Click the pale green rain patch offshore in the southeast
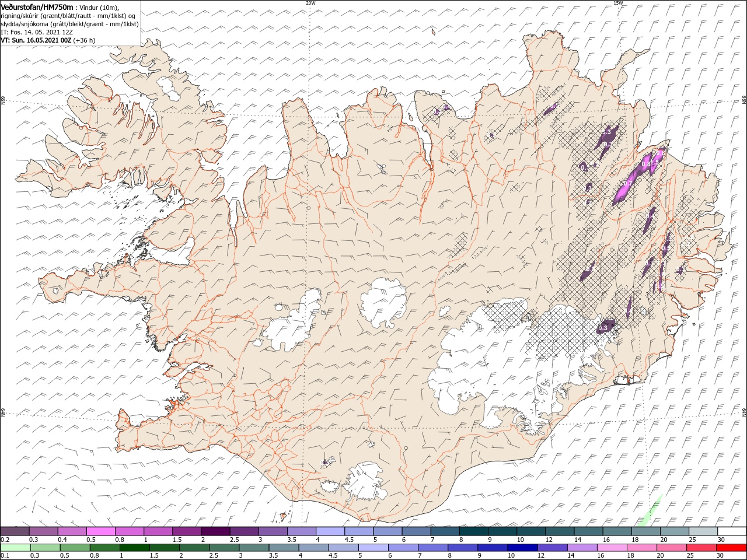Image resolution: width=747 pixels, height=560 pixels. point(649,510)
